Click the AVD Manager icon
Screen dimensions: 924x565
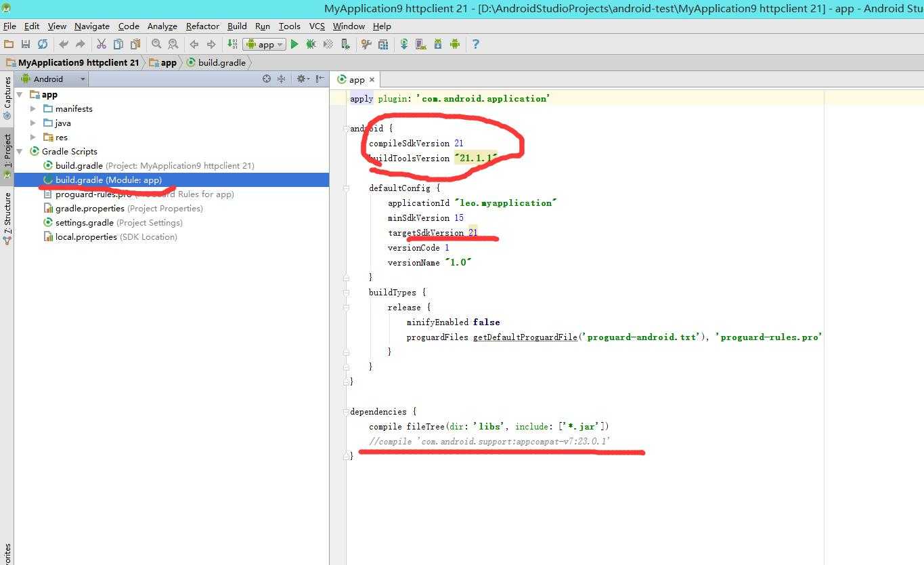421,44
